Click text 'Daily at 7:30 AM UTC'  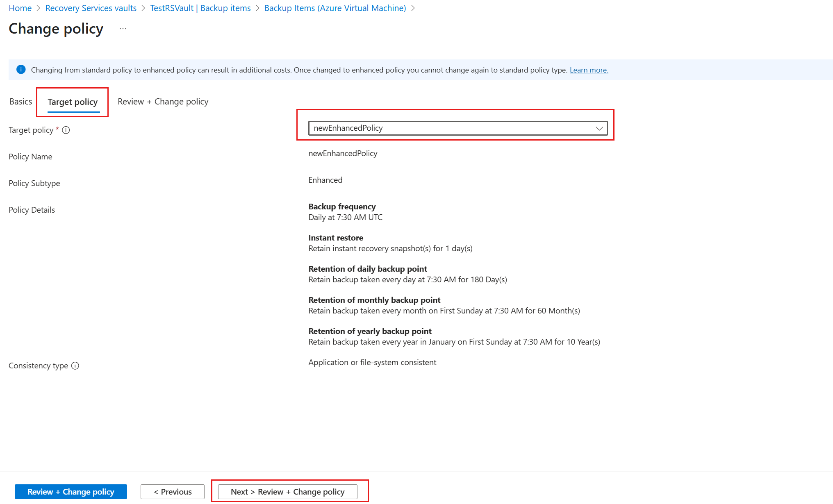(346, 217)
